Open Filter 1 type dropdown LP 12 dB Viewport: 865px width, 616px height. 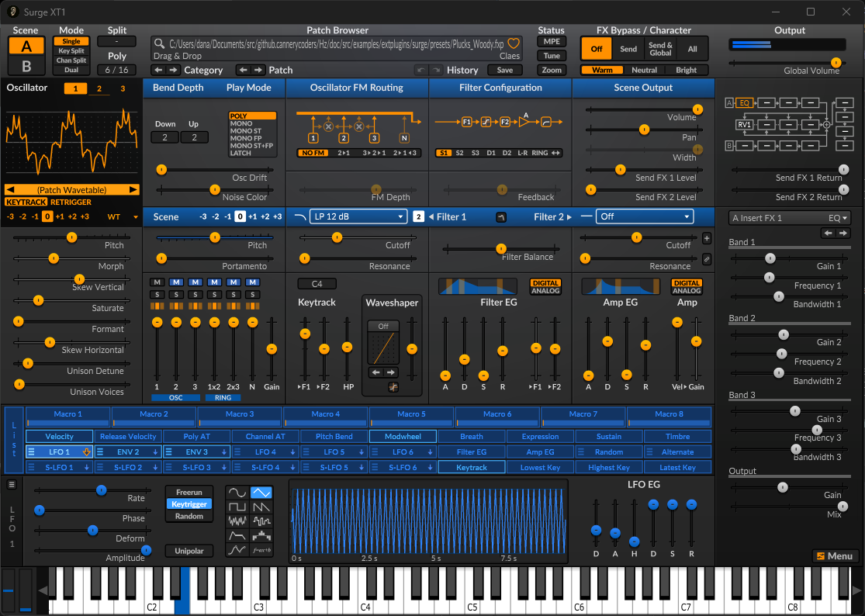tap(358, 216)
